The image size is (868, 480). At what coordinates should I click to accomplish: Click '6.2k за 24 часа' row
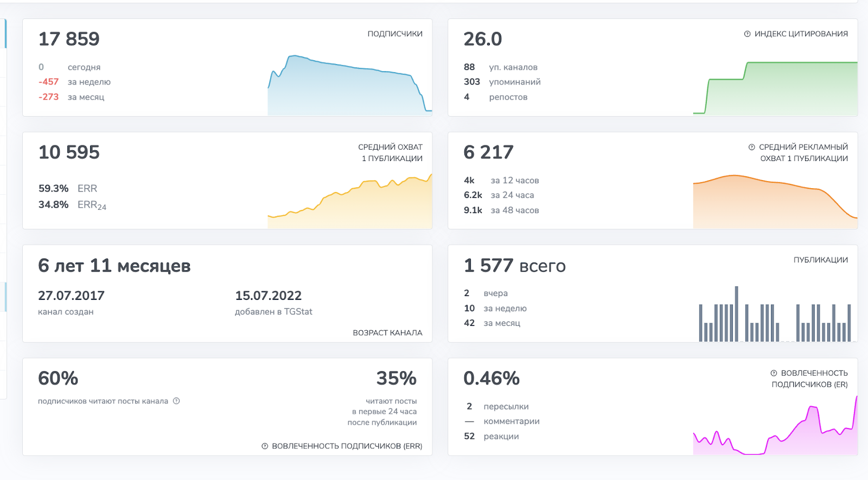pos(499,195)
